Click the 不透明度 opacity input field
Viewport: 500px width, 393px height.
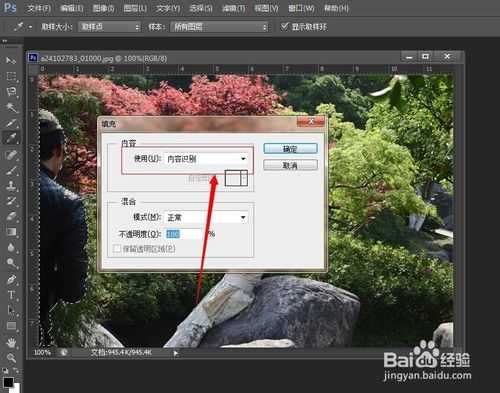(185, 234)
